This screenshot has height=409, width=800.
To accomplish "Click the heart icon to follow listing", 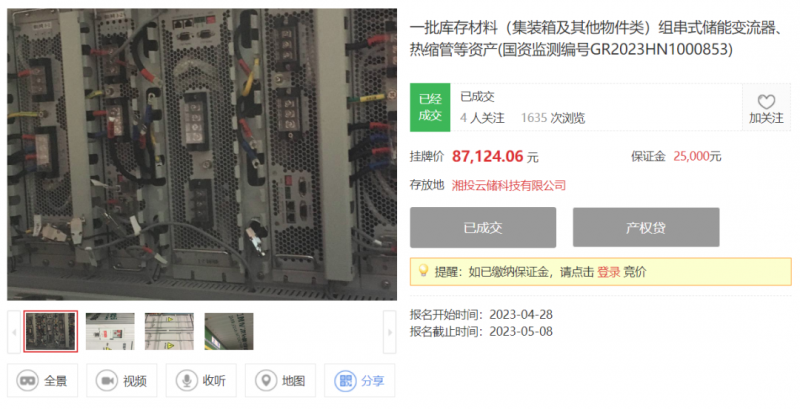I will (766, 101).
